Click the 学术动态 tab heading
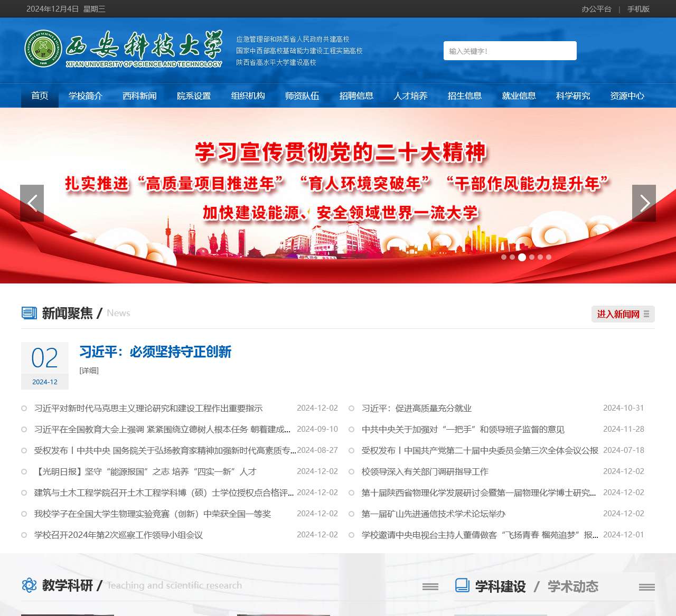This screenshot has height=616, width=676. [573, 586]
